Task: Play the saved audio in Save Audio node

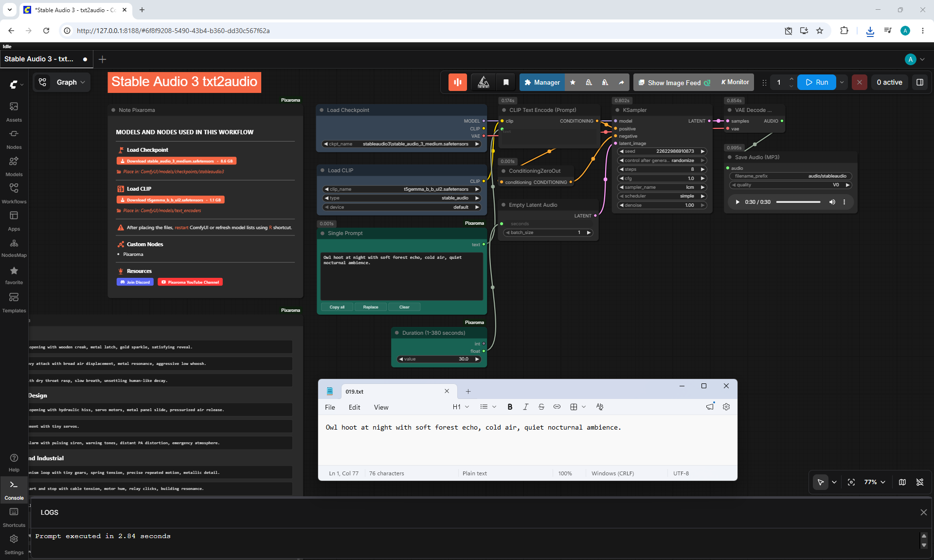Action: pos(737,202)
